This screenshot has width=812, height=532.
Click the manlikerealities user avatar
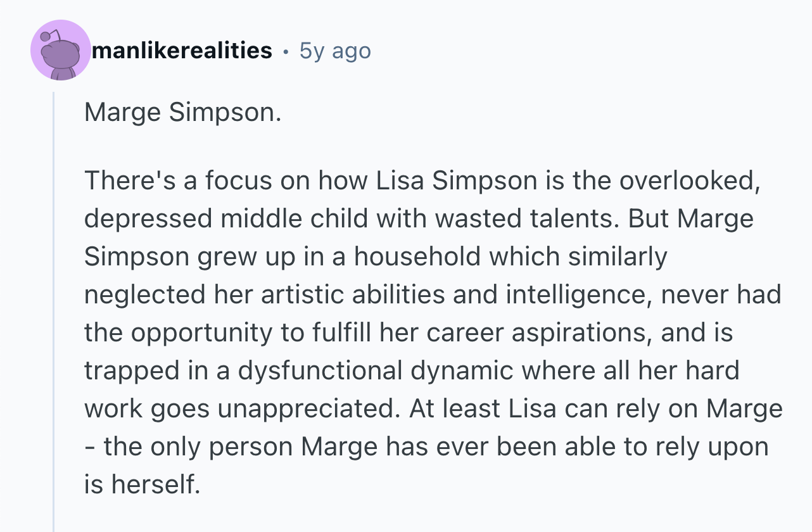pyautogui.click(x=61, y=51)
